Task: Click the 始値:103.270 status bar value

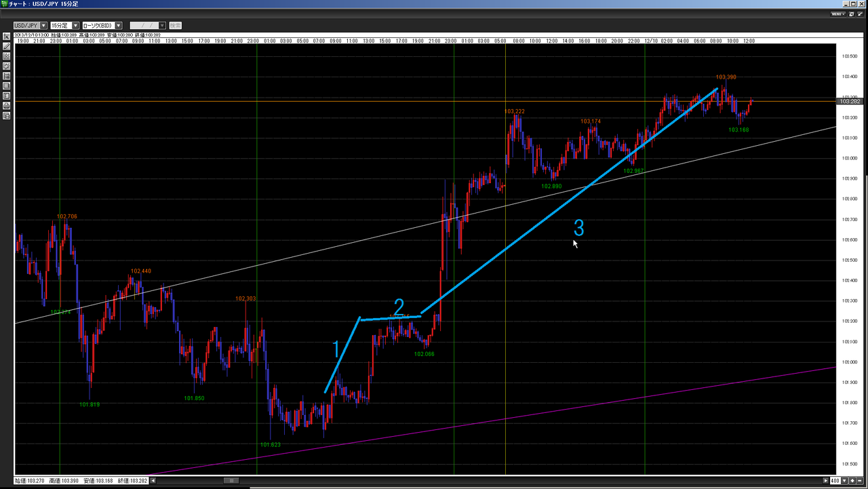Action: coord(30,481)
